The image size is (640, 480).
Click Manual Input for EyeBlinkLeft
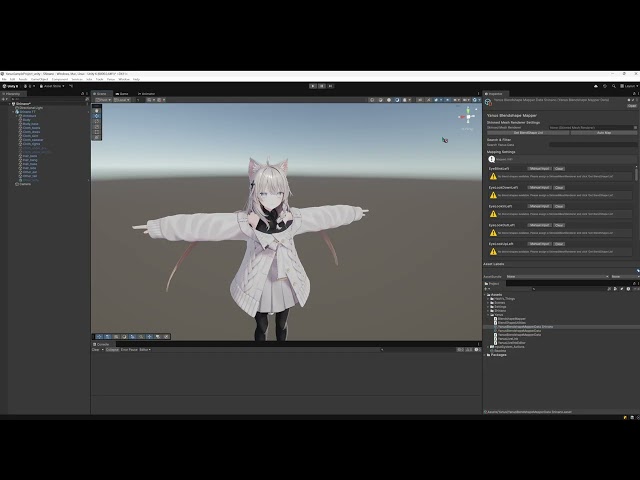(539, 169)
